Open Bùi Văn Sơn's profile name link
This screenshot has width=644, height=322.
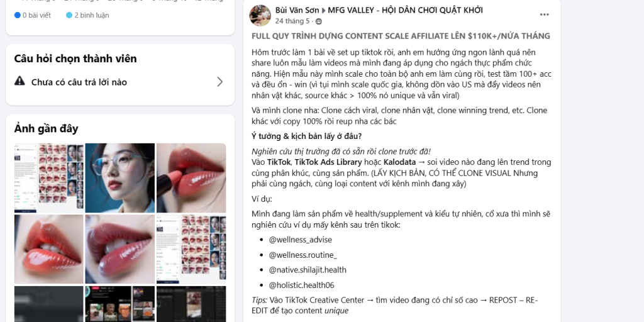(297, 10)
